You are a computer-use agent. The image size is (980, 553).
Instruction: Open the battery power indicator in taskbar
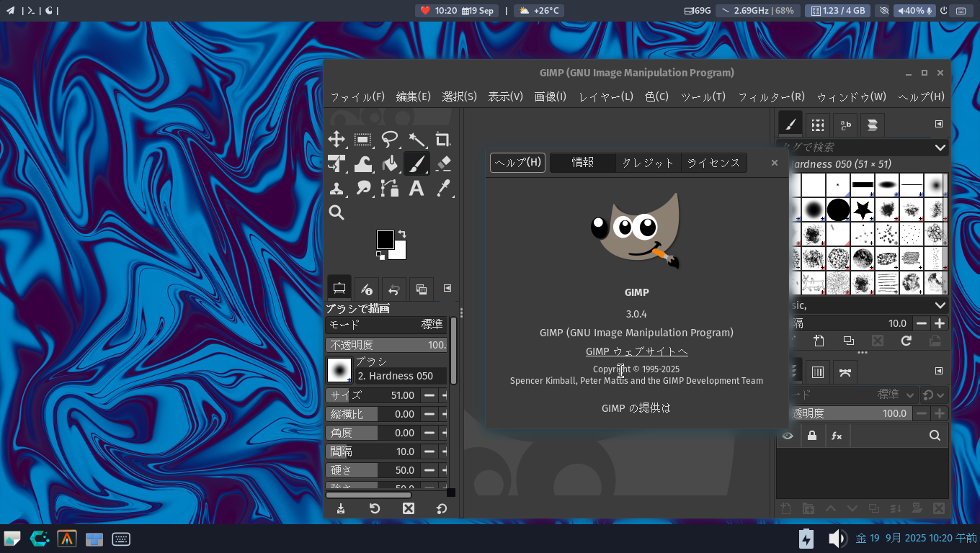tap(806, 539)
